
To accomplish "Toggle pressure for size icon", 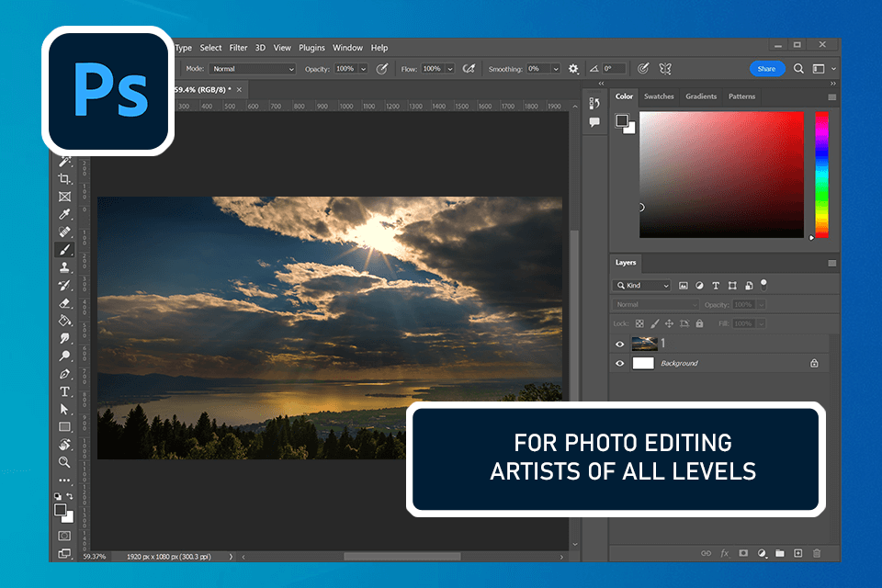I will 643,69.
